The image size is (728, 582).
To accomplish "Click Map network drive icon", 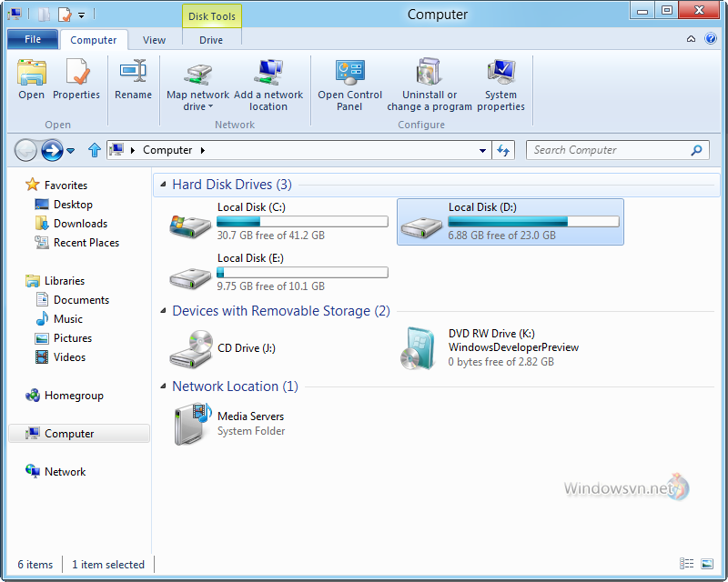I will point(197,75).
